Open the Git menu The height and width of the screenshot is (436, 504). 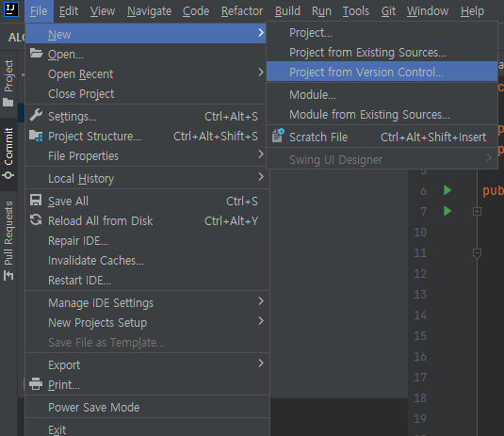388,11
